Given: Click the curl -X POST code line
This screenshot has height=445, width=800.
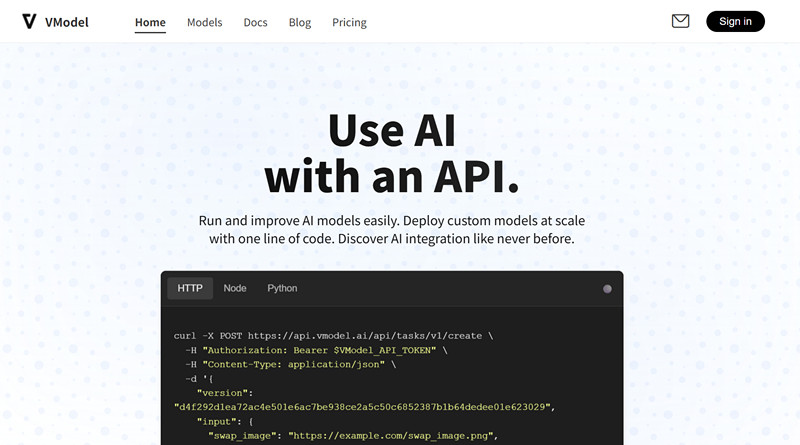Looking at the screenshot, I should click(333, 336).
